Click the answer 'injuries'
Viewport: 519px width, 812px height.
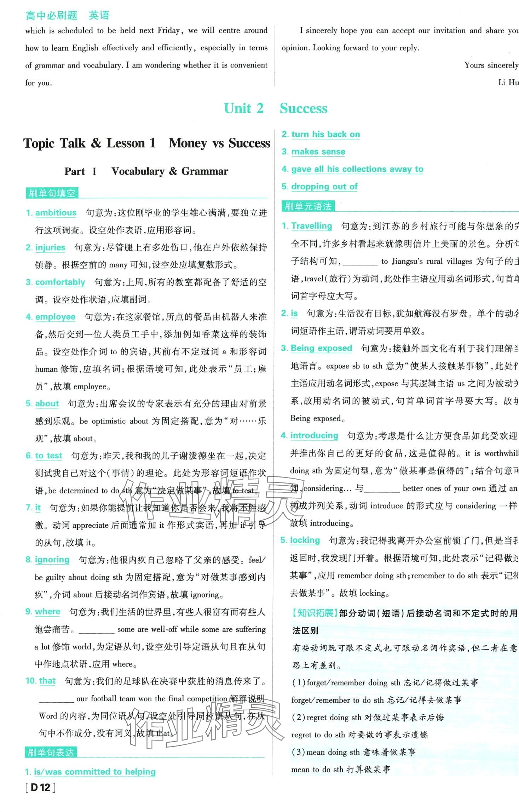(50, 247)
